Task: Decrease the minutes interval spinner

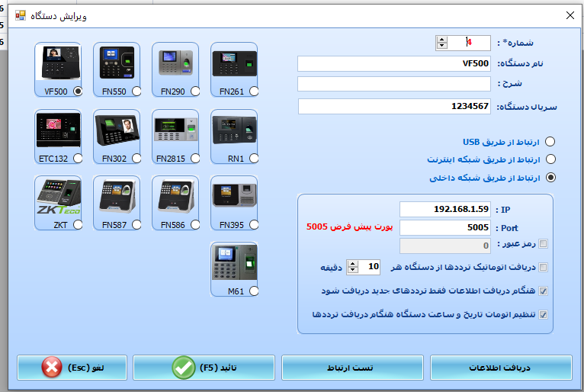Action: point(353,270)
